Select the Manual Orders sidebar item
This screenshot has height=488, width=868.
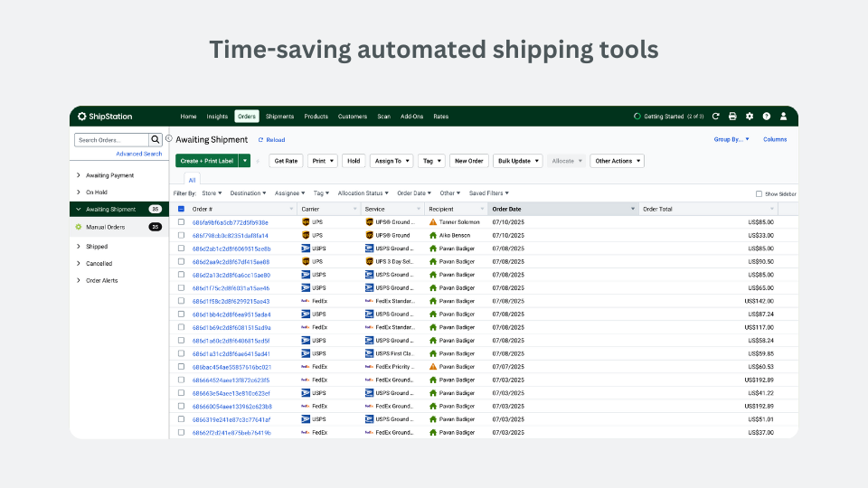[x=119, y=227]
